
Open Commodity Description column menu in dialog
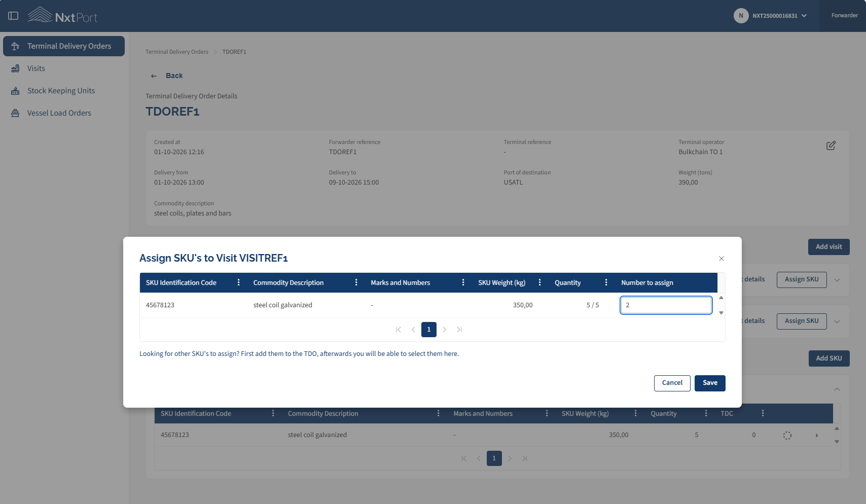coord(356,282)
